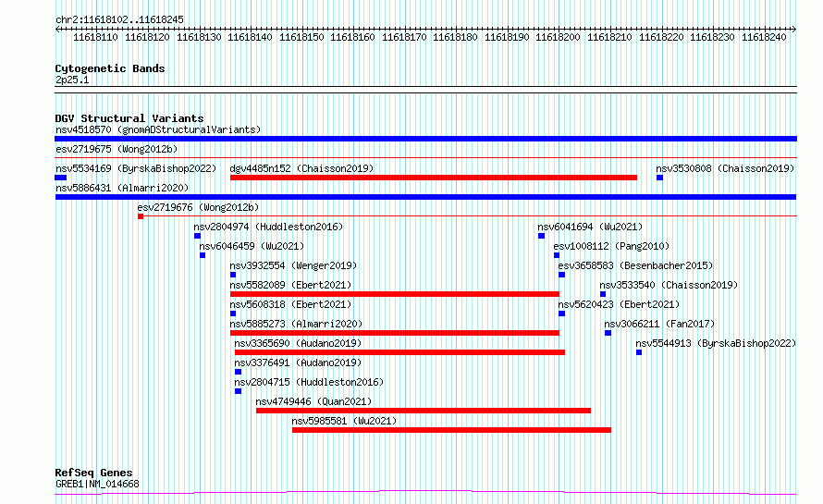Screen dimensions: 823x504
Task: Select the esv3658583 (Besenbacher2015) label
Action: [x=635, y=265]
